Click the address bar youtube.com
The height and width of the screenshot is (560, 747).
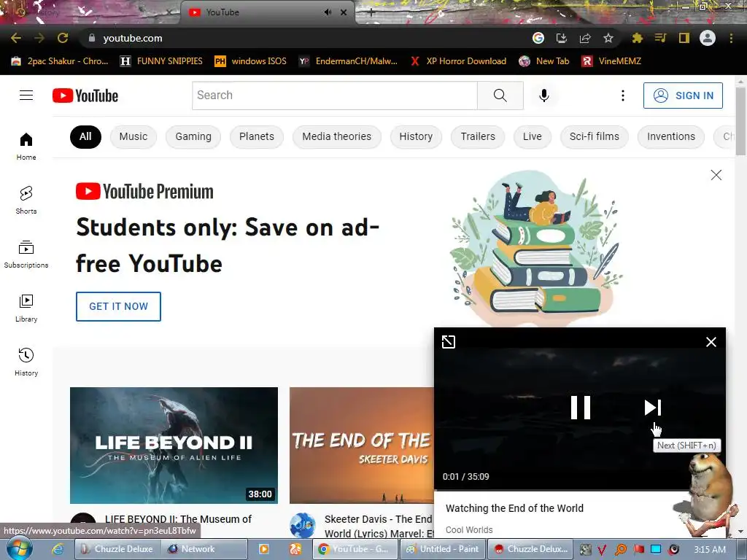click(133, 38)
